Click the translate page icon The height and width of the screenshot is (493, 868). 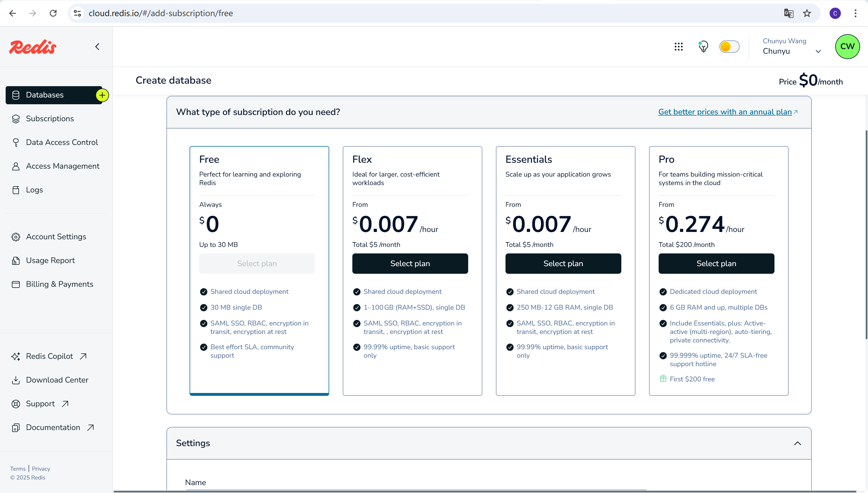pyautogui.click(x=788, y=13)
